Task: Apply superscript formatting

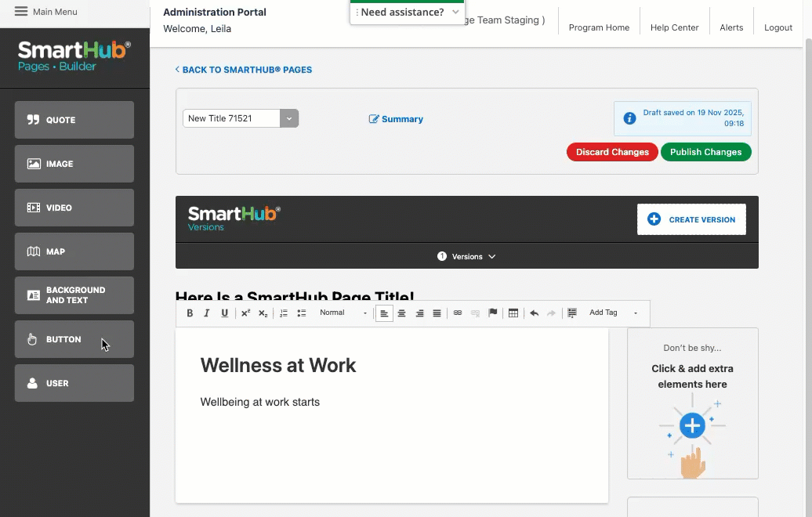Action: tap(245, 313)
